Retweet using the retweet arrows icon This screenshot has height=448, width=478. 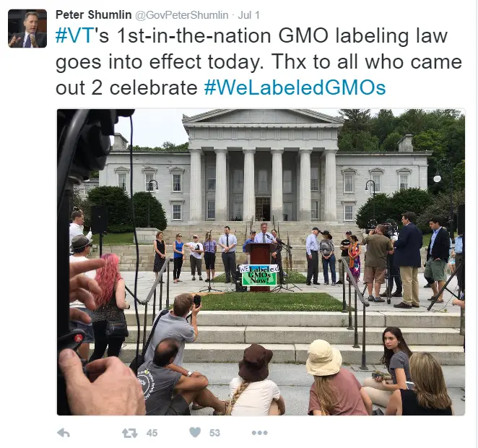129,433
